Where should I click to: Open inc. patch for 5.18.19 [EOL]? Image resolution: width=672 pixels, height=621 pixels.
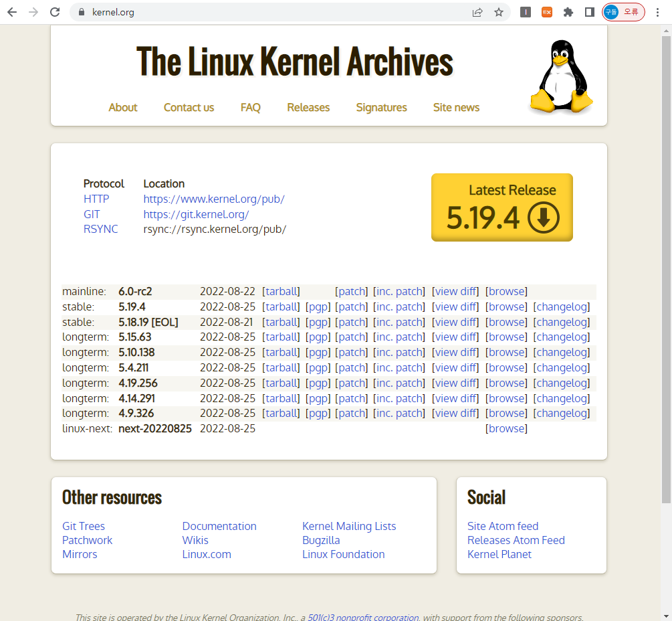399,322
